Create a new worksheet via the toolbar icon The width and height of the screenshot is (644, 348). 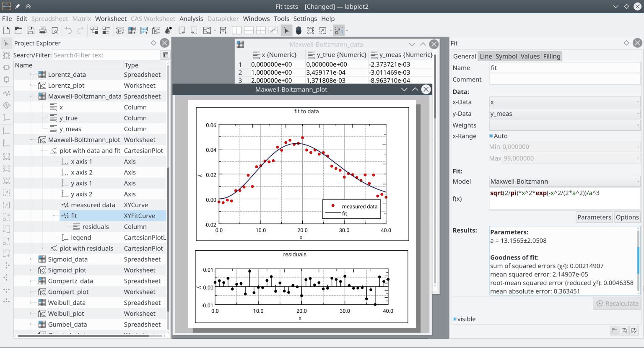click(x=156, y=30)
